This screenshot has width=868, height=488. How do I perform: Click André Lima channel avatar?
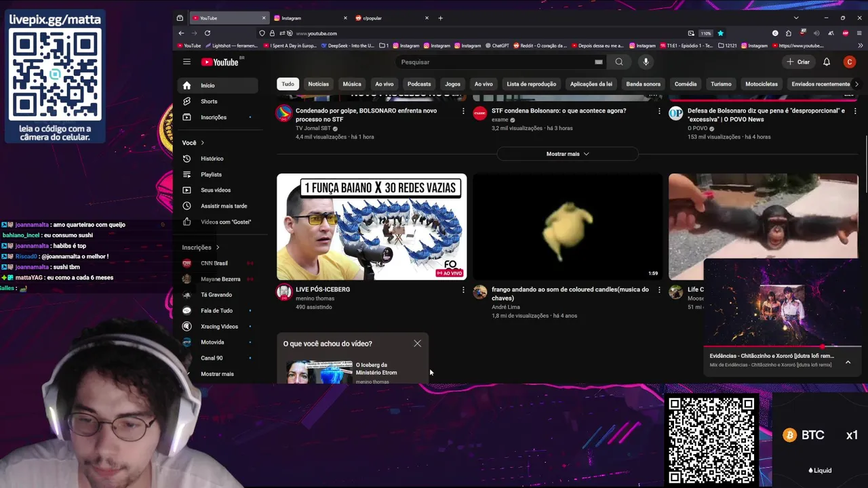tap(480, 292)
